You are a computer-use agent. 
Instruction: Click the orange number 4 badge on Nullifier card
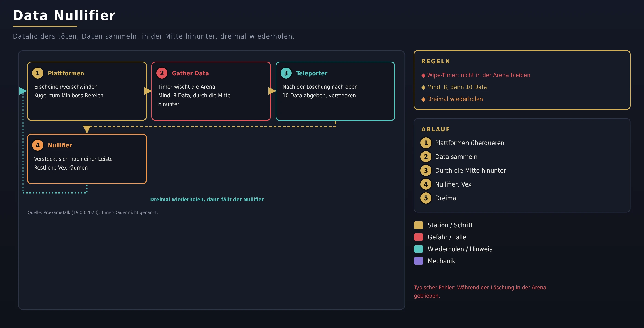pyautogui.click(x=38, y=145)
